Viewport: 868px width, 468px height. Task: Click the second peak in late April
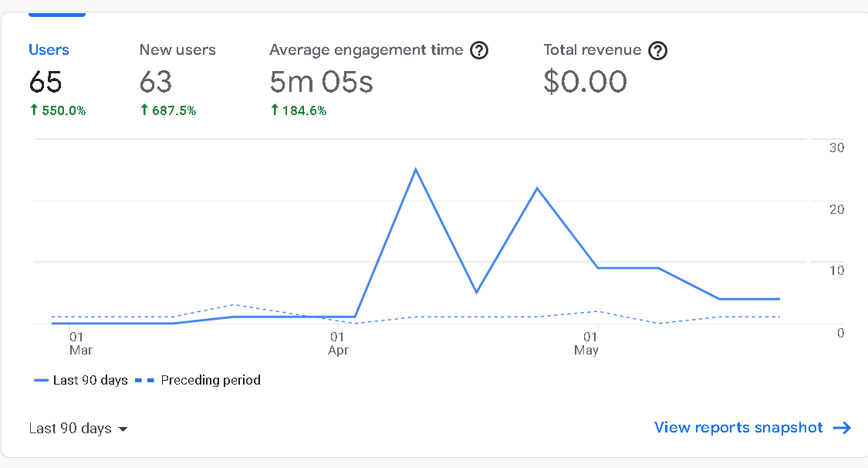[537, 189]
